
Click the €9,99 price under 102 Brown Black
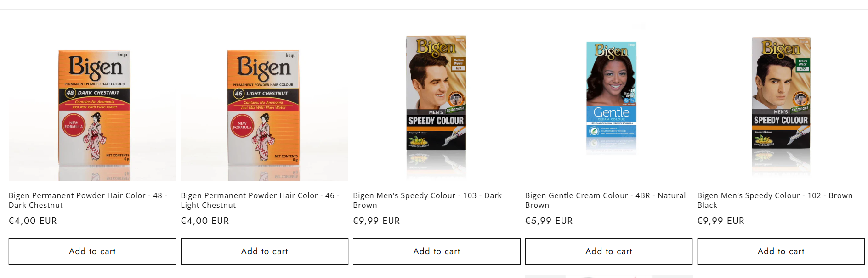pyautogui.click(x=720, y=221)
